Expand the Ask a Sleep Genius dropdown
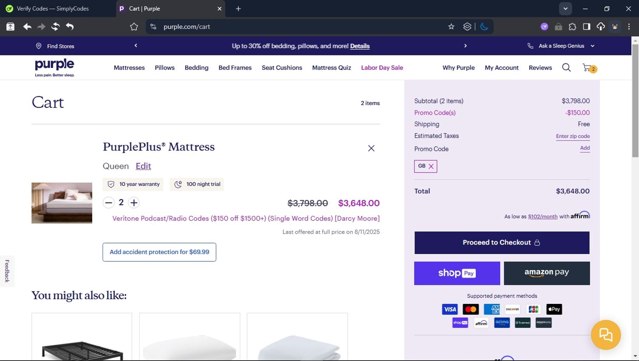This screenshot has height=361, width=639. tap(561, 46)
